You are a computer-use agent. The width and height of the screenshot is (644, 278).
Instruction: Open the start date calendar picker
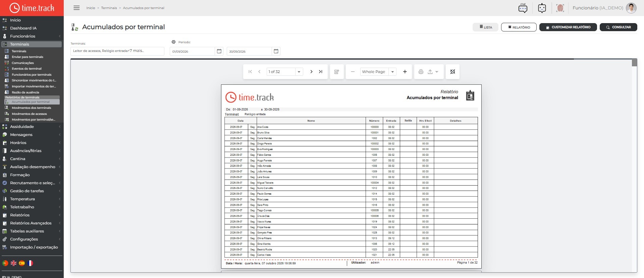tap(219, 51)
